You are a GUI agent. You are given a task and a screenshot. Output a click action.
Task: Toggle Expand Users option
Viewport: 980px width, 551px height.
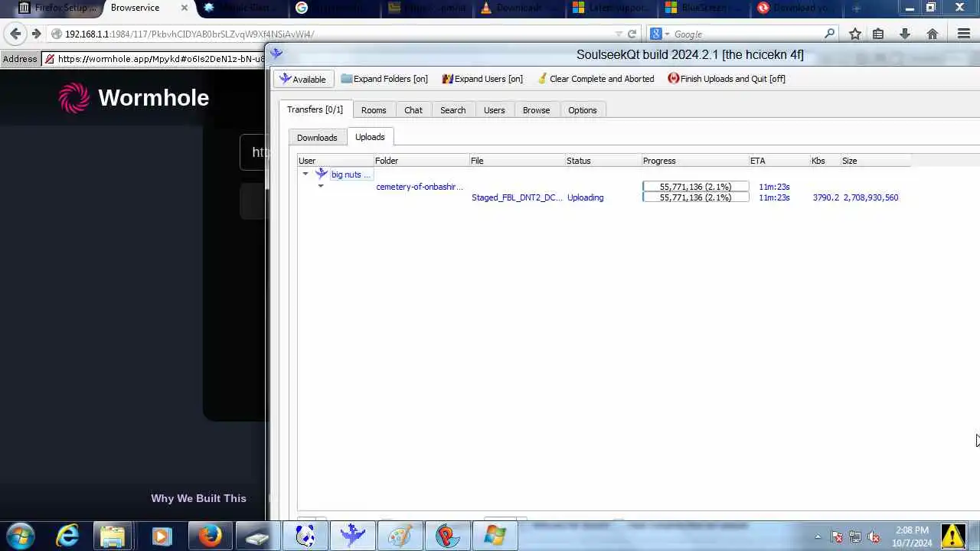[x=482, y=79]
